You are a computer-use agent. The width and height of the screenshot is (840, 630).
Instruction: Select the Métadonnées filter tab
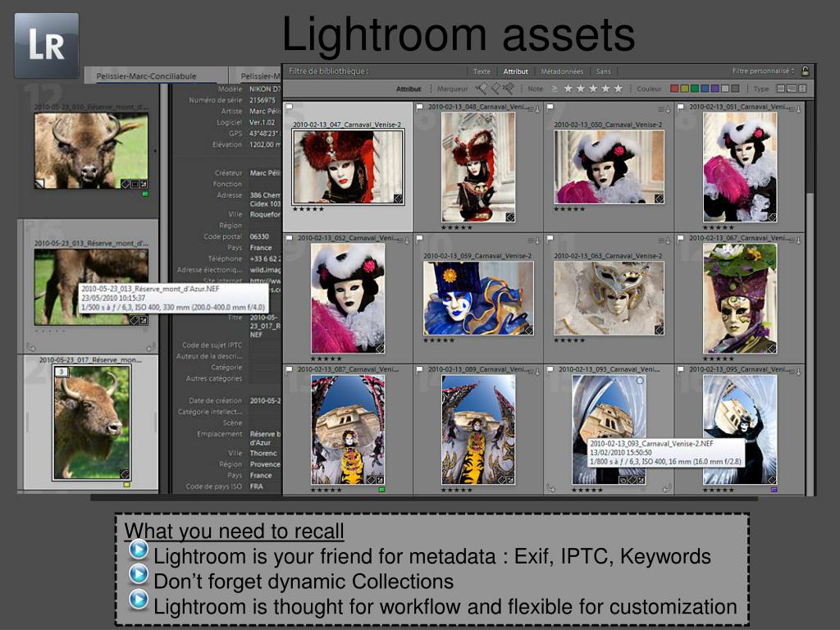(x=561, y=71)
